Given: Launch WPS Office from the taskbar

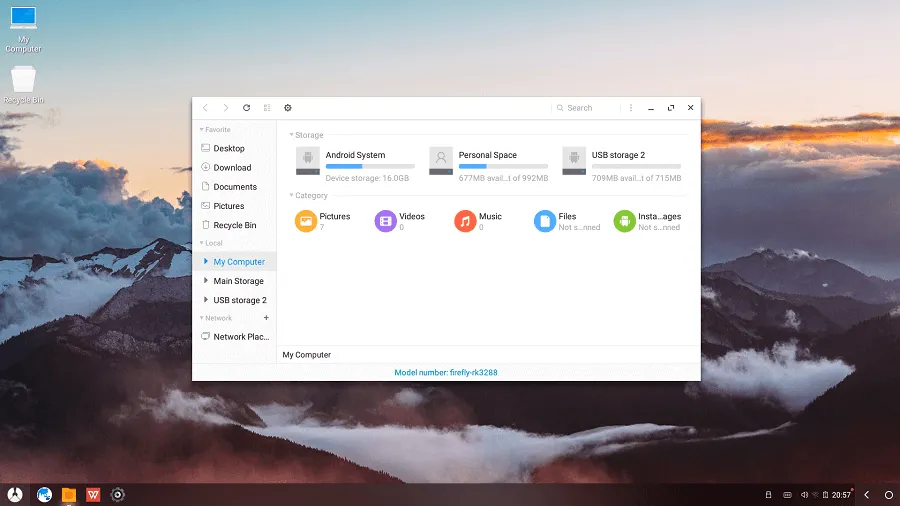Looking at the screenshot, I should (93, 494).
